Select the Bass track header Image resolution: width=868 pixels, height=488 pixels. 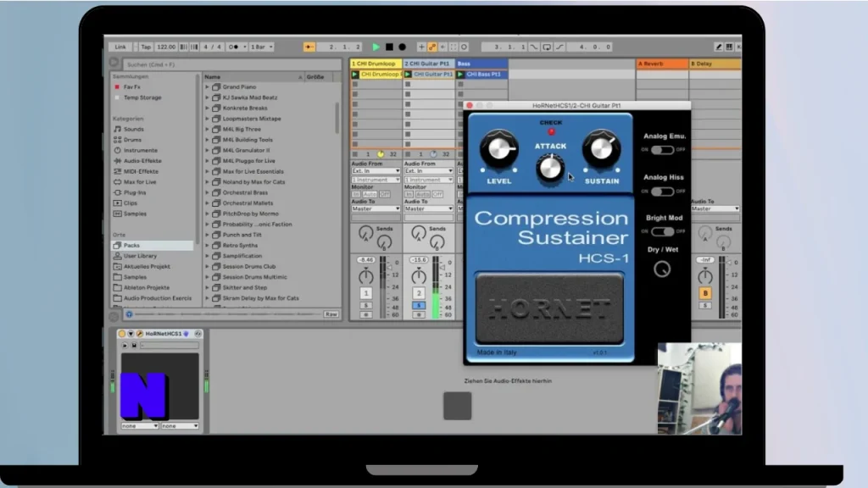pos(481,64)
